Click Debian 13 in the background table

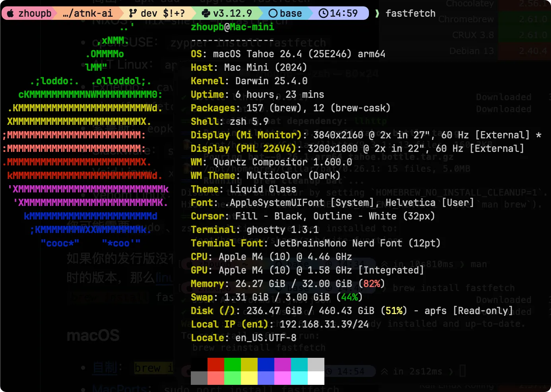point(471,51)
